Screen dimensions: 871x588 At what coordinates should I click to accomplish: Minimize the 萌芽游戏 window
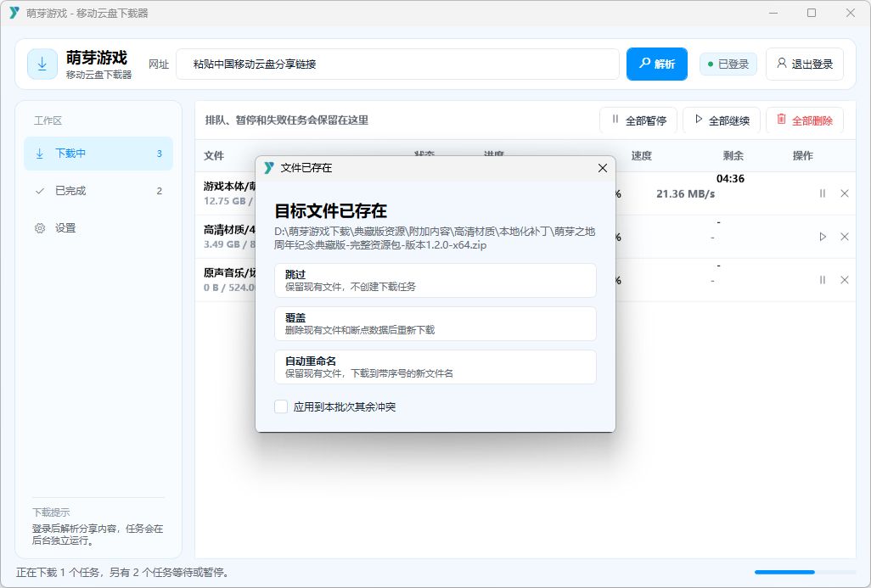click(773, 13)
